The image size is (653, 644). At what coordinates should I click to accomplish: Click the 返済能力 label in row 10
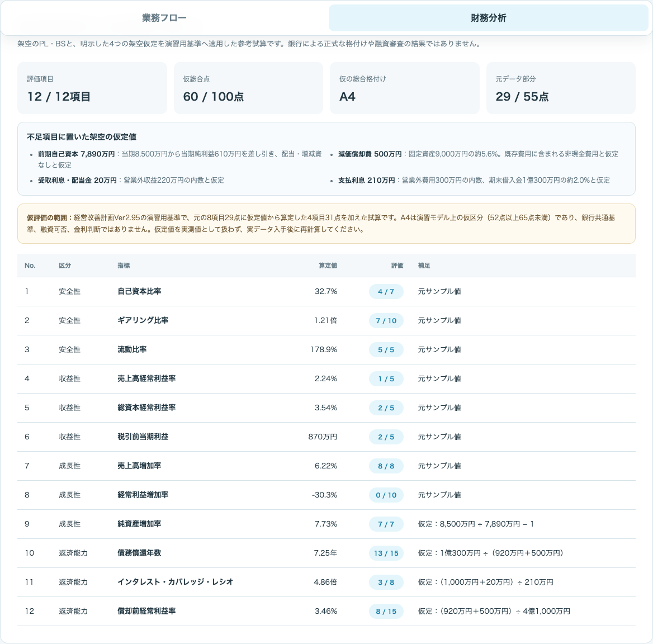click(x=73, y=553)
